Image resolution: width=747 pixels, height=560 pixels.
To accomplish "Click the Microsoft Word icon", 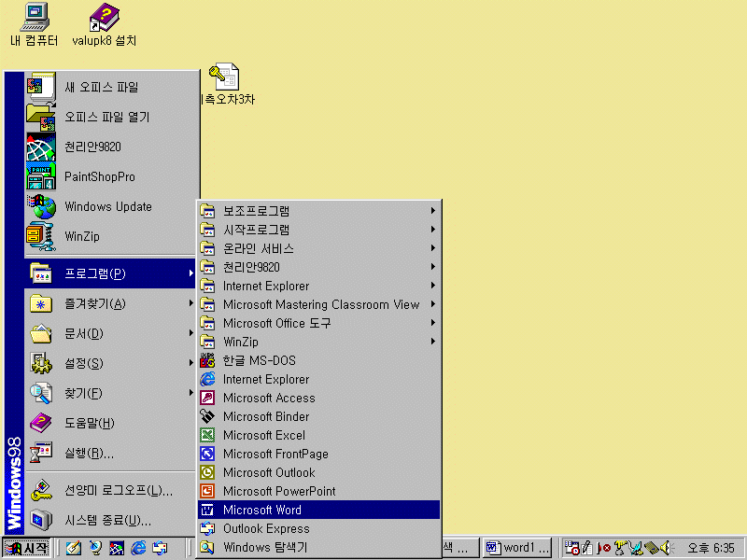I will tap(207, 510).
